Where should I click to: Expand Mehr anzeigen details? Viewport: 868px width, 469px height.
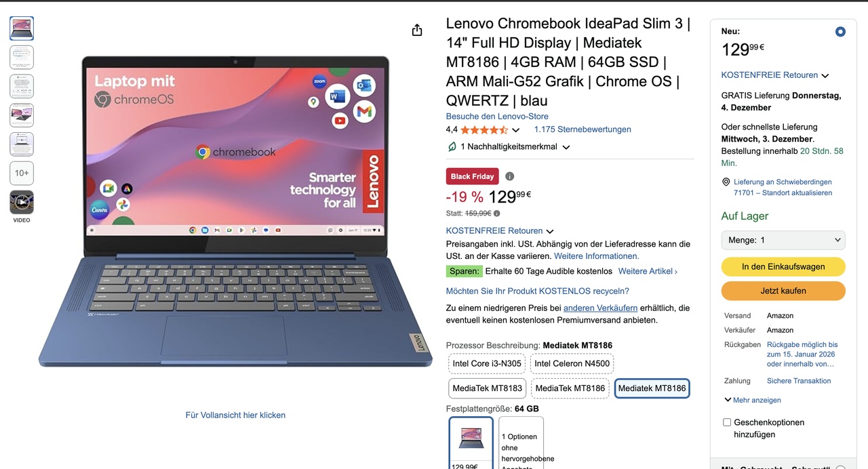pos(753,400)
